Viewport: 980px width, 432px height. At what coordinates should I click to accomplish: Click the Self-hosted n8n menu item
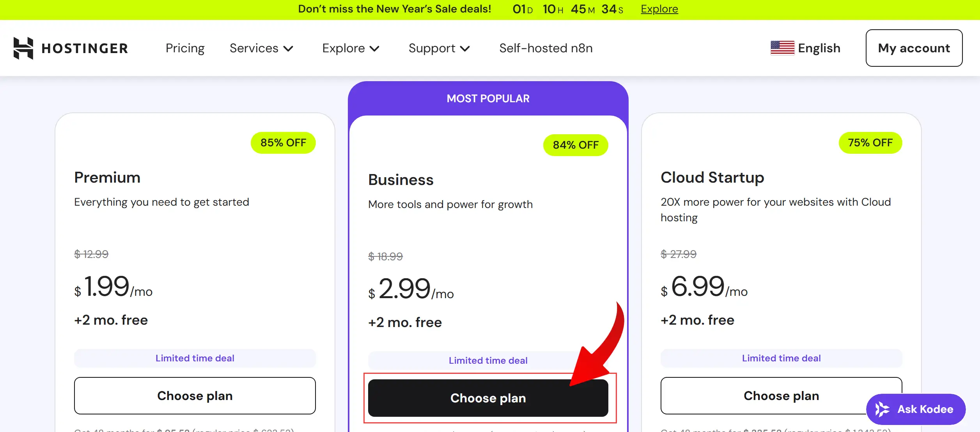546,48
